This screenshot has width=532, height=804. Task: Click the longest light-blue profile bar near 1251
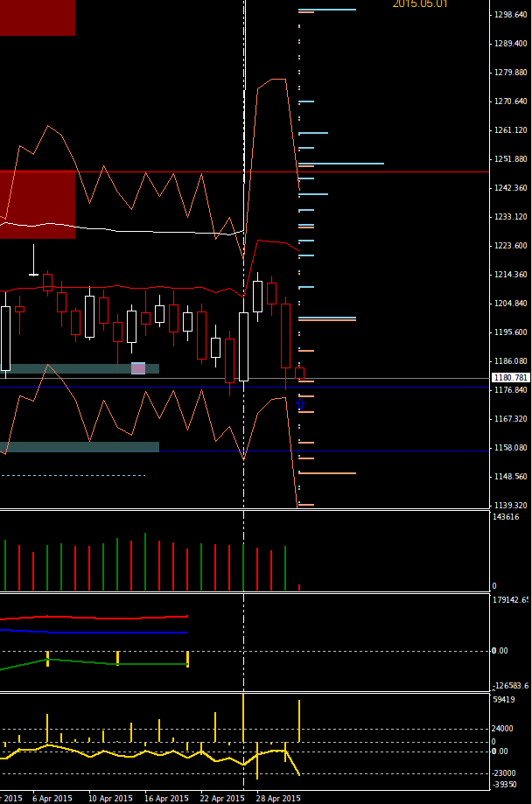pos(341,164)
